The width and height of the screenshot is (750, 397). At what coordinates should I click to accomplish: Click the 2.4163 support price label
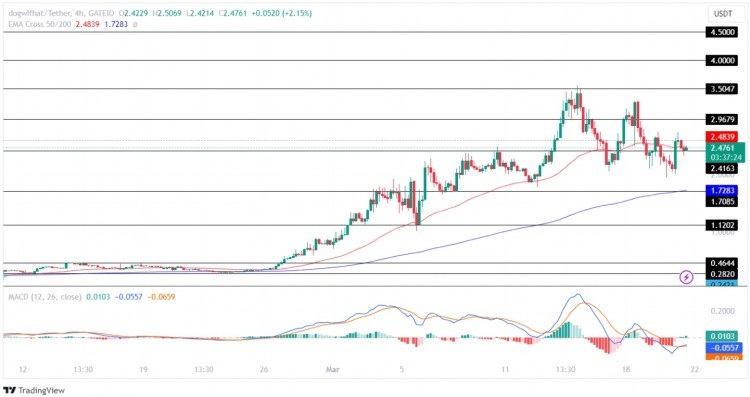722,168
